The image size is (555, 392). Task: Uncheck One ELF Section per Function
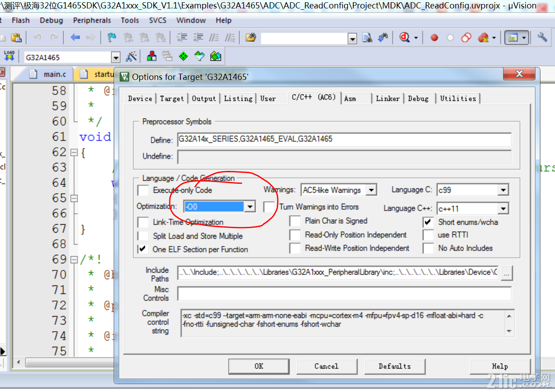pyautogui.click(x=143, y=249)
